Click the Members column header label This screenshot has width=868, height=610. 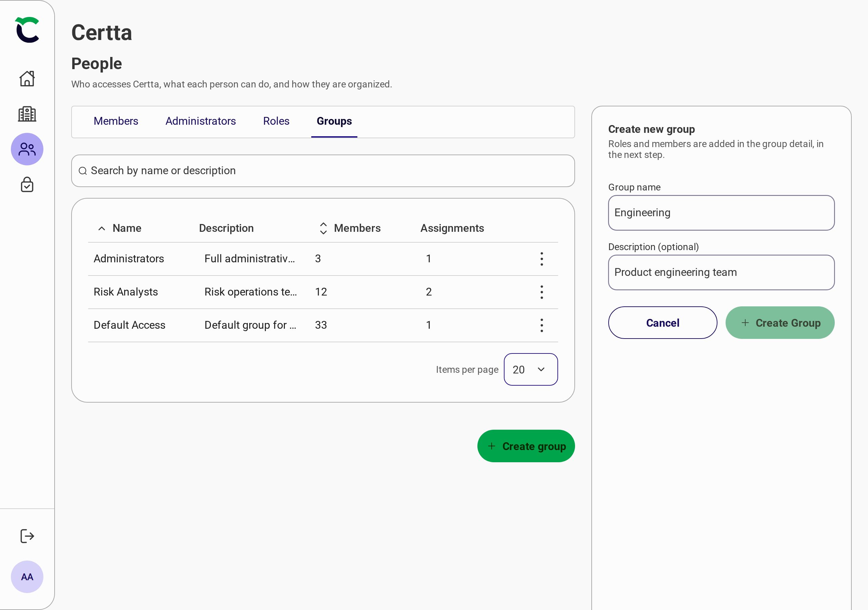click(x=357, y=228)
